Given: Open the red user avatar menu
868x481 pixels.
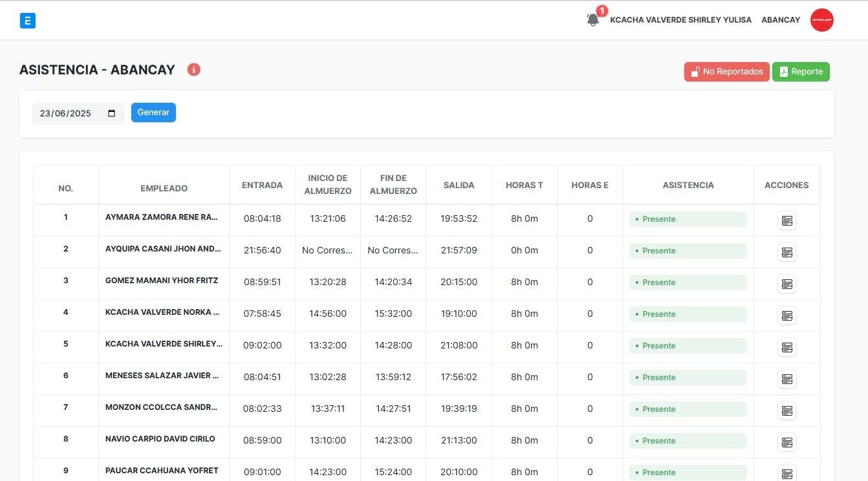Looking at the screenshot, I should (821, 20).
